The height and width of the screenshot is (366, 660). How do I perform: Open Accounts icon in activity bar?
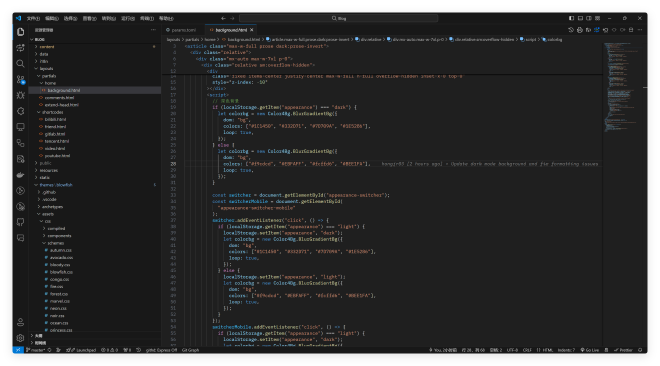coord(20,322)
